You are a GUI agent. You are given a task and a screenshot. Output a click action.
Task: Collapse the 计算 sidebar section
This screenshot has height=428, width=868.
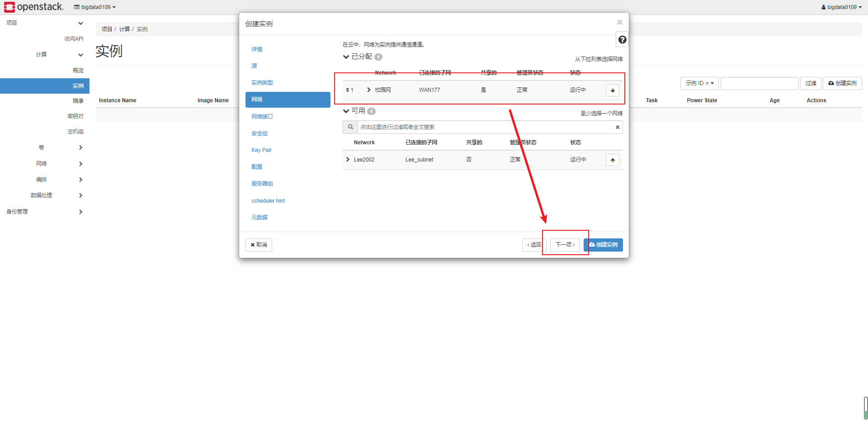pyautogui.click(x=80, y=55)
